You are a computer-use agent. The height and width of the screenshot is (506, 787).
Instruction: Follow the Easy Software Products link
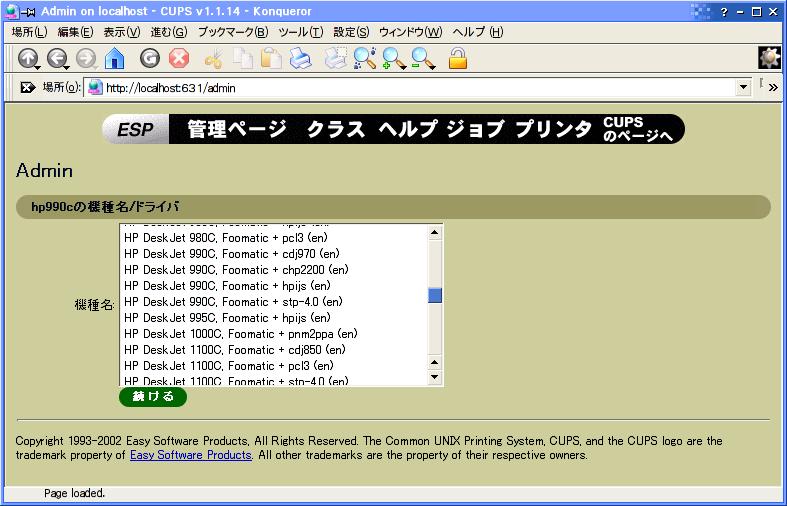190,455
